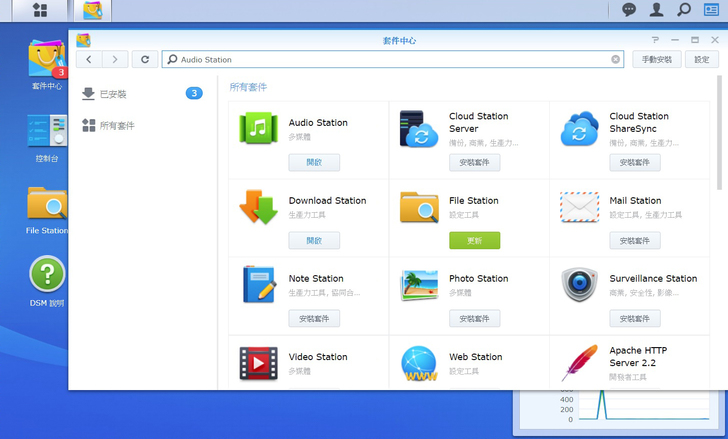The height and width of the screenshot is (439, 728).
Task: Select the Apache HTTP Server feather icon
Action: pos(579,363)
